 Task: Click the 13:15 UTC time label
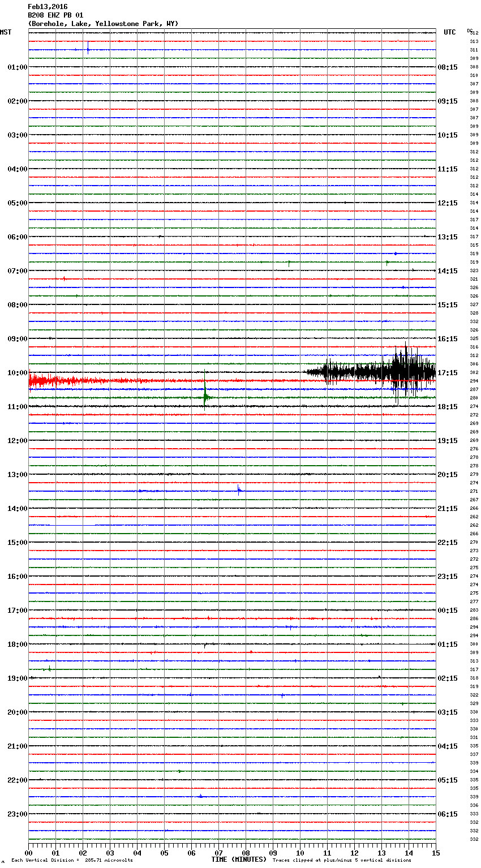click(448, 237)
